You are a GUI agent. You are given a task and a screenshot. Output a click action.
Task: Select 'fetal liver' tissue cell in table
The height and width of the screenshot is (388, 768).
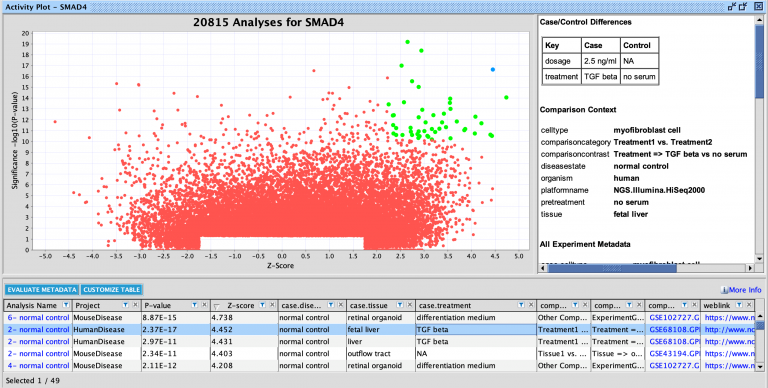pyautogui.click(x=381, y=329)
